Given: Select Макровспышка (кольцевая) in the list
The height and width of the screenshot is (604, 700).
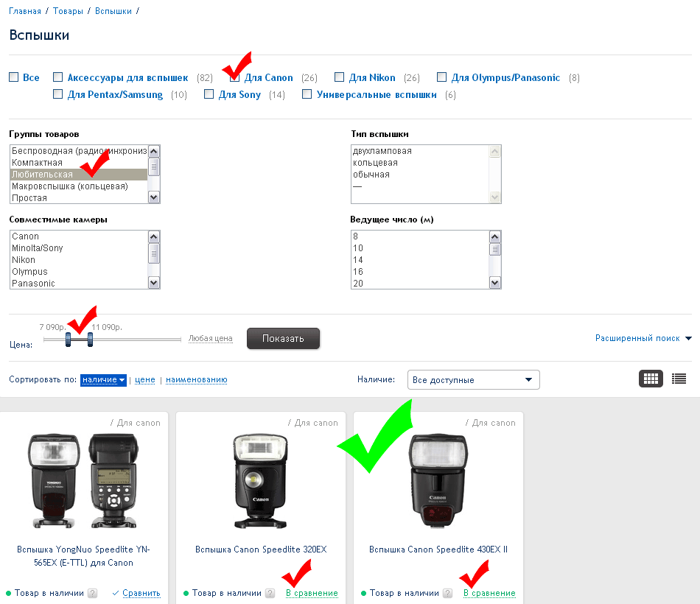Looking at the screenshot, I should coord(79,186).
